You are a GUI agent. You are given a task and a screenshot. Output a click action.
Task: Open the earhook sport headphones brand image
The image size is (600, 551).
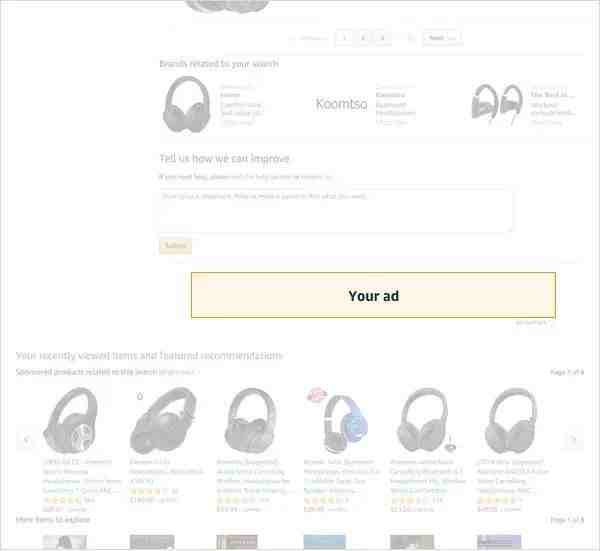(497, 104)
